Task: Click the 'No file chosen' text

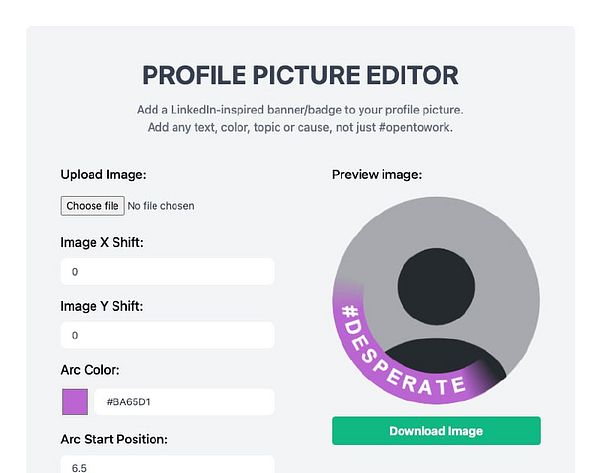Action: tap(161, 206)
